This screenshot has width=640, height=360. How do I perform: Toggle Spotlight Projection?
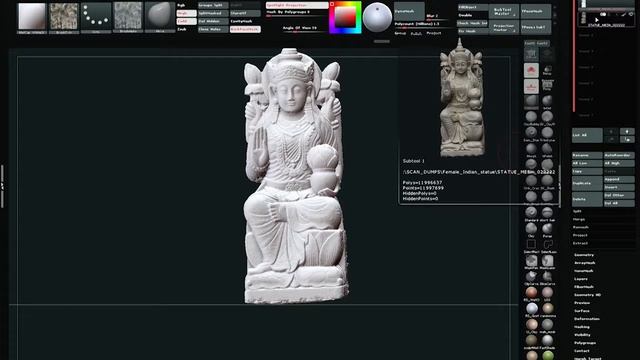297,5
